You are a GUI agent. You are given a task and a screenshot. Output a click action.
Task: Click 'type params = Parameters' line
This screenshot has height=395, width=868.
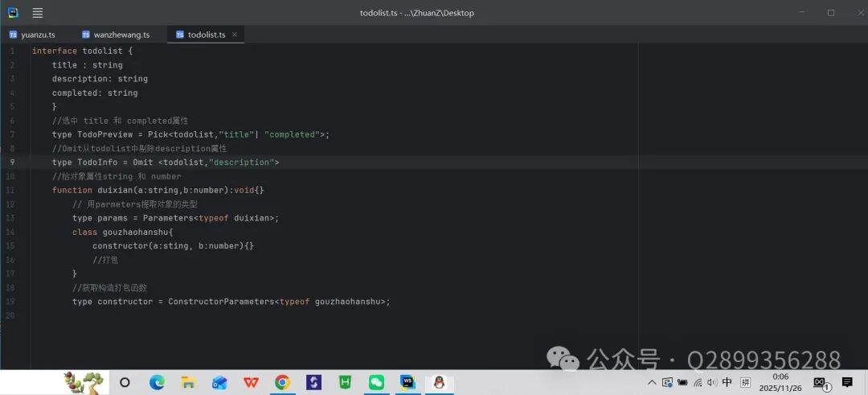pos(176,218)
